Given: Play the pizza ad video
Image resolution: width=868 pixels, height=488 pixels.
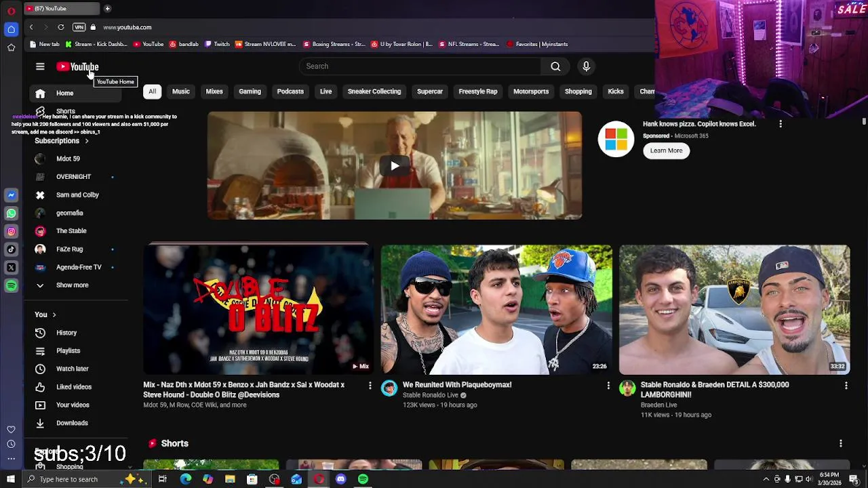Looking at the screenshot, I should pyautogui.click(x=395, y=165).
